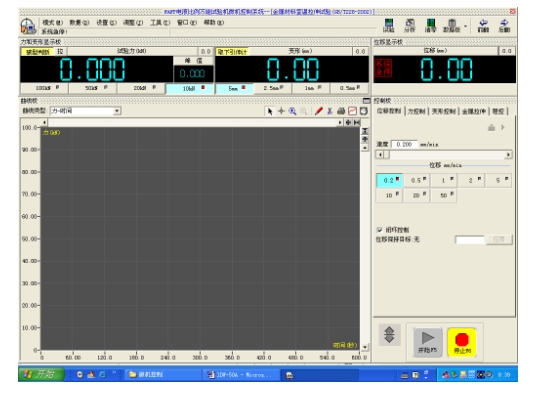Click the crosshead up-down arrows icon
This screenshot has width=534, height=394.
click(x=390, y=334)
